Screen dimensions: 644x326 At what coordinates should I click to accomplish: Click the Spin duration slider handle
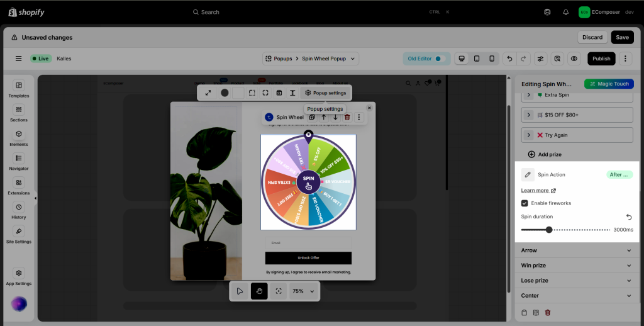pyautogui.click(x=549, y=230)
